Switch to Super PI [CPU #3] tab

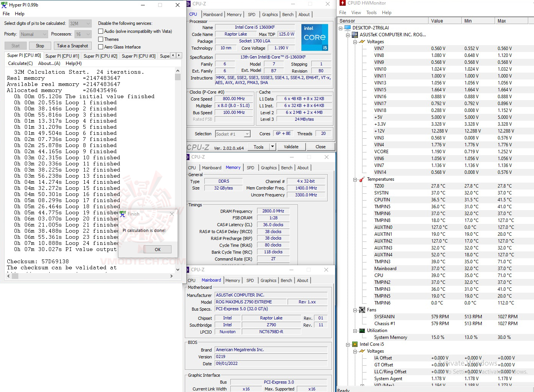[x=139, y=56]
